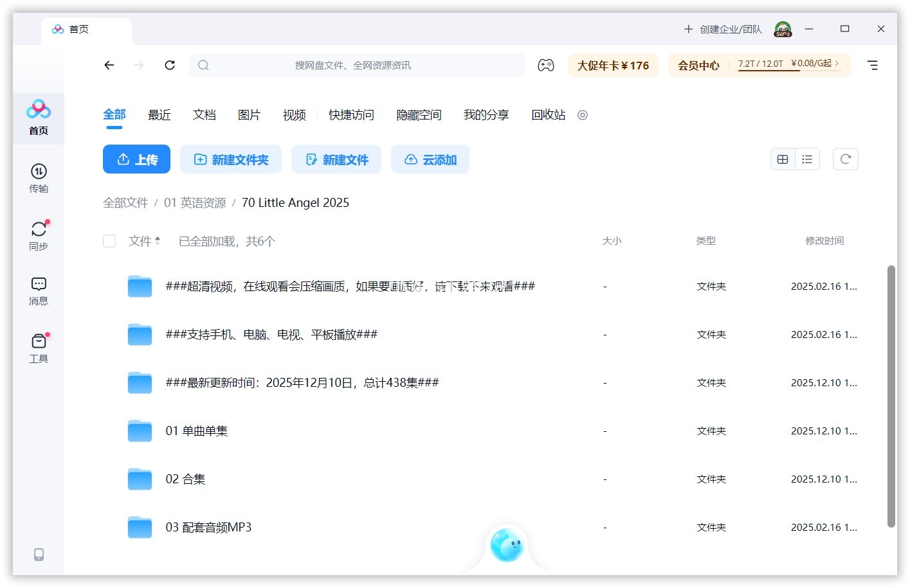Open the user avatar in the title bar

[783, 29]
